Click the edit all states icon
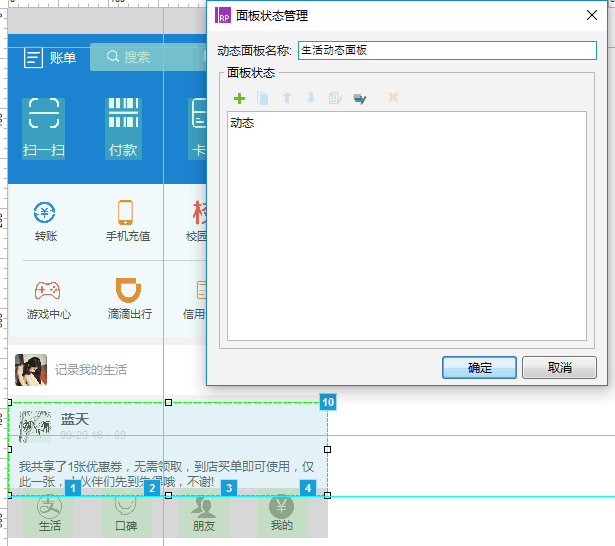Image resolution: width=615 pixels, height=546 pixels. [x=360, y=98]
